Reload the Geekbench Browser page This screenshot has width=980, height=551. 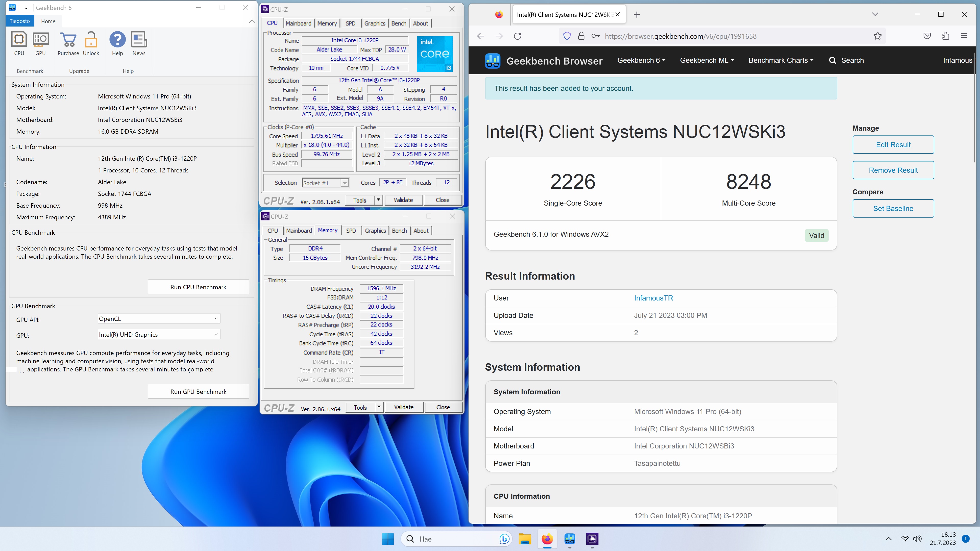[518, 36]
